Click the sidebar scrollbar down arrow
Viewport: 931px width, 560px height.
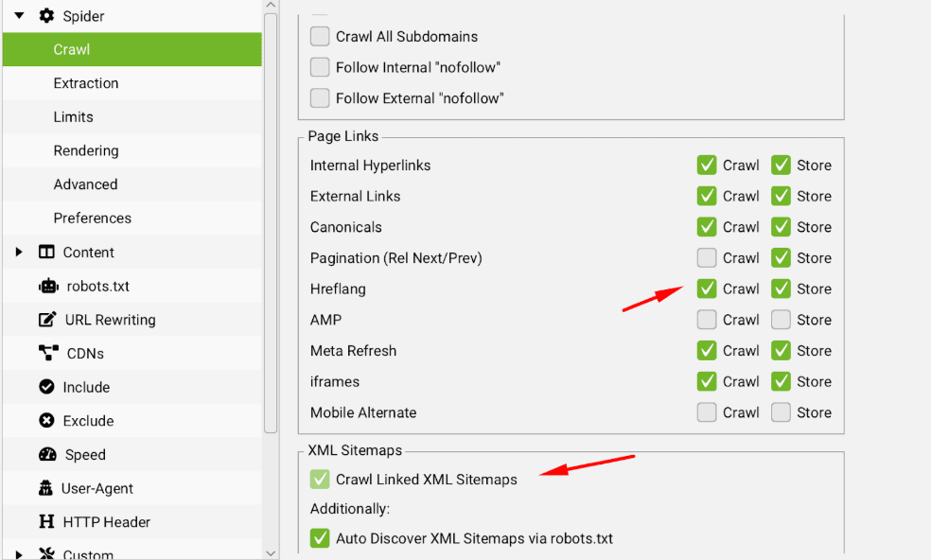click(271, 552)
